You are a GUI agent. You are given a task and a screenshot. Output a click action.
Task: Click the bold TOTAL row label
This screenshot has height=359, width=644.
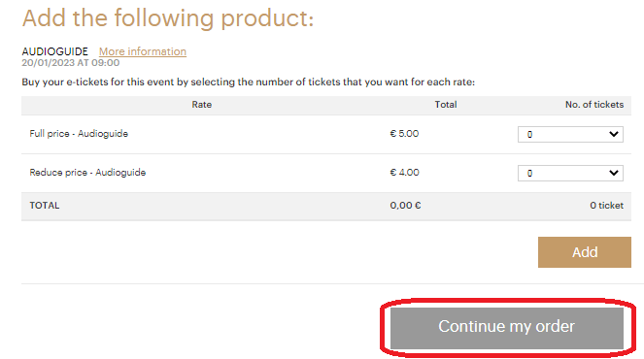[45, 206]
